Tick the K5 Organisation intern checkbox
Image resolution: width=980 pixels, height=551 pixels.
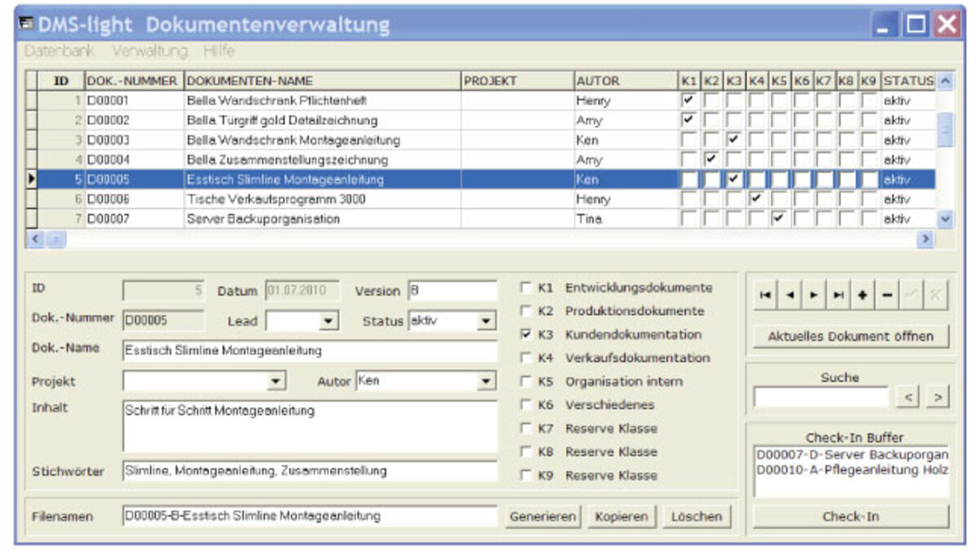(x=526, y=382)
